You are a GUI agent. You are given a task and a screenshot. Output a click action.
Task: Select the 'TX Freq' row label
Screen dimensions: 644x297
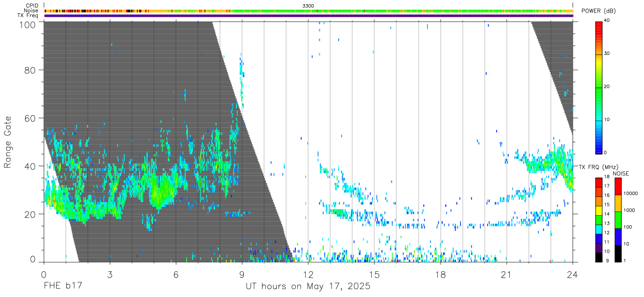(x=28, y=16)
